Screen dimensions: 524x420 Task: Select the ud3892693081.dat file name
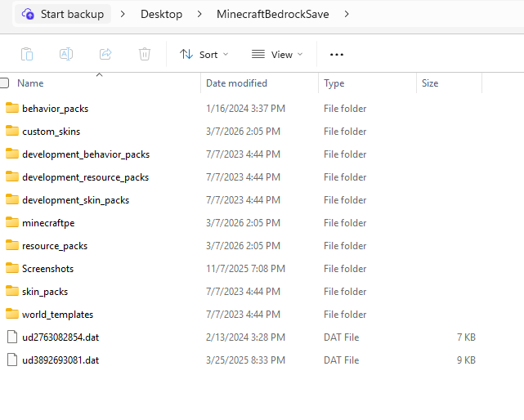point(60,360)
